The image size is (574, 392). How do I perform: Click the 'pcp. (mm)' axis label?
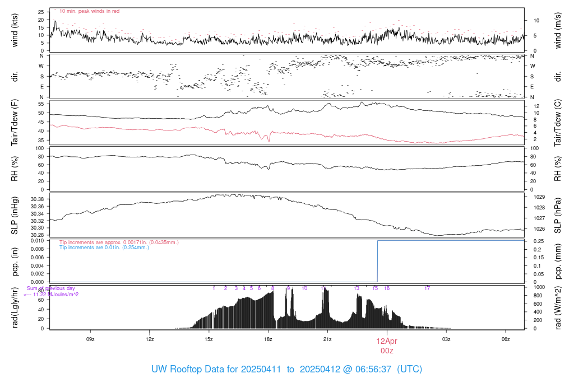pyautogui.click(x=558, y=262)
